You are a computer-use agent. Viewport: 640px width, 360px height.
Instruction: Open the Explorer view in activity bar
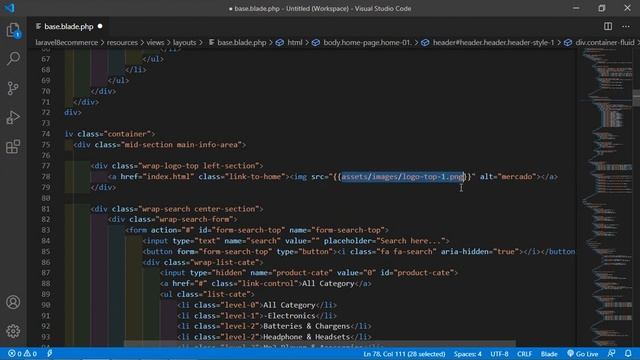13,31
